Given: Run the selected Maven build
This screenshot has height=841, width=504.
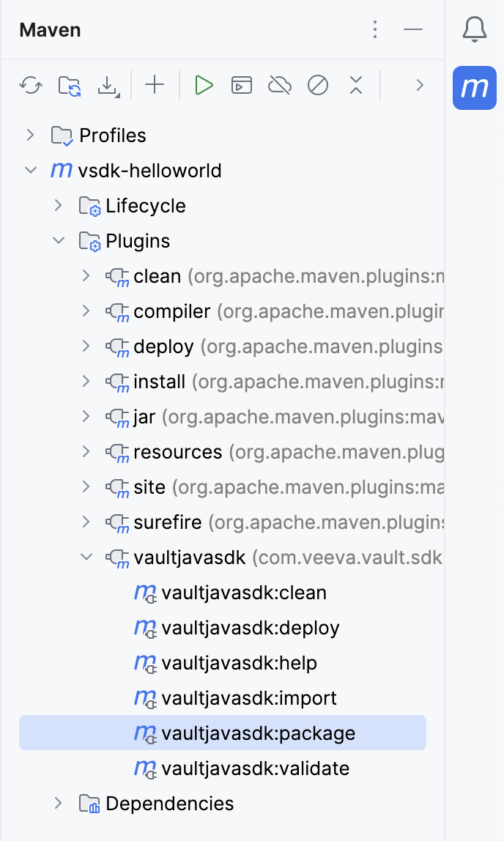Looking at the screenshot, I should (204, 85).
